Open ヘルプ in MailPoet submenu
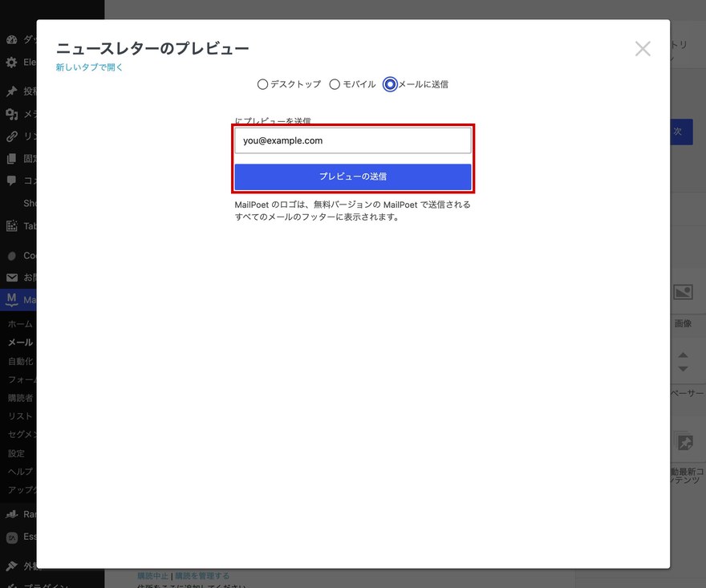 20,472
